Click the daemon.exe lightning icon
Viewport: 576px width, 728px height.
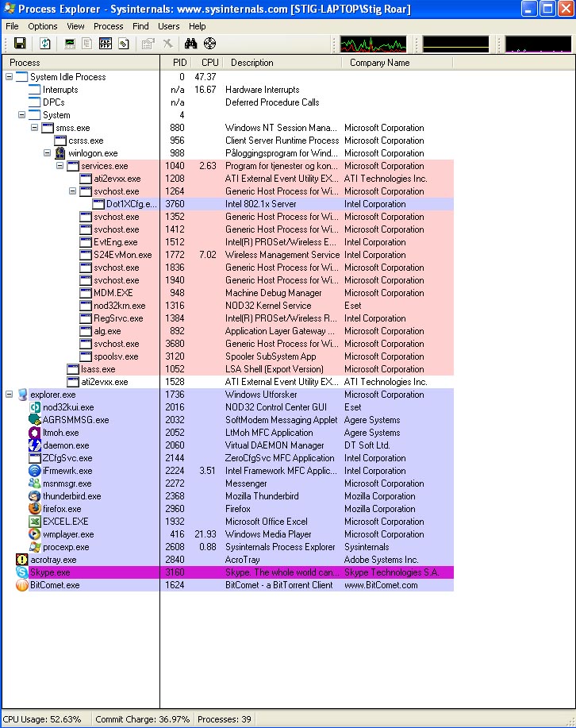(35, 445)
